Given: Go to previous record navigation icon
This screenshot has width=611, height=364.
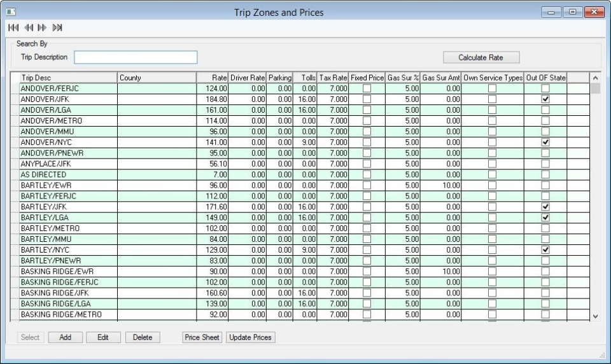Looking at the screenshot, I should pos(28,27).
